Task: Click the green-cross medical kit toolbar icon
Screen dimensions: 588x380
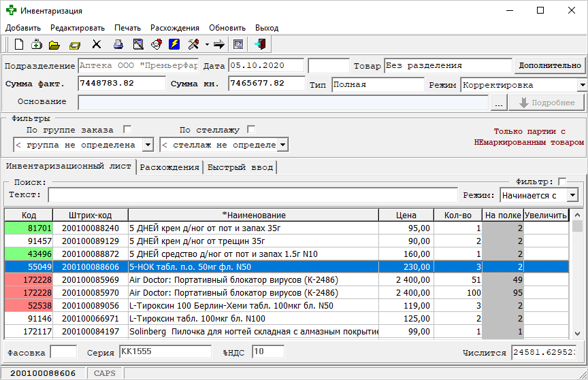Action: pyautogui.click(x=37, y=45)
